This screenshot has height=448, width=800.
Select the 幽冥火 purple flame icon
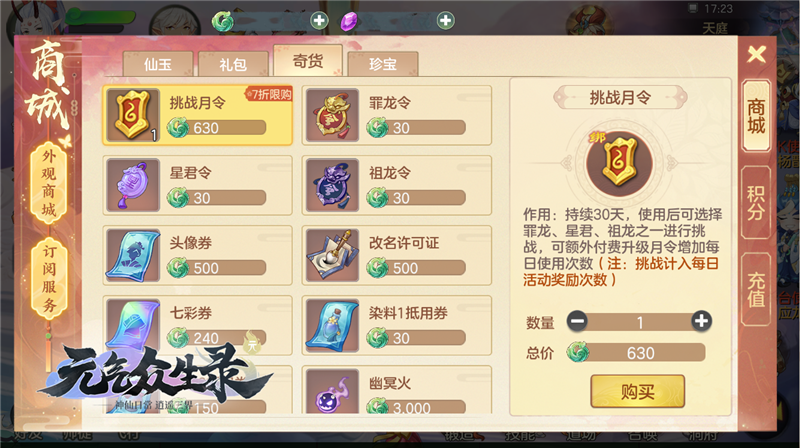[332, 392]
